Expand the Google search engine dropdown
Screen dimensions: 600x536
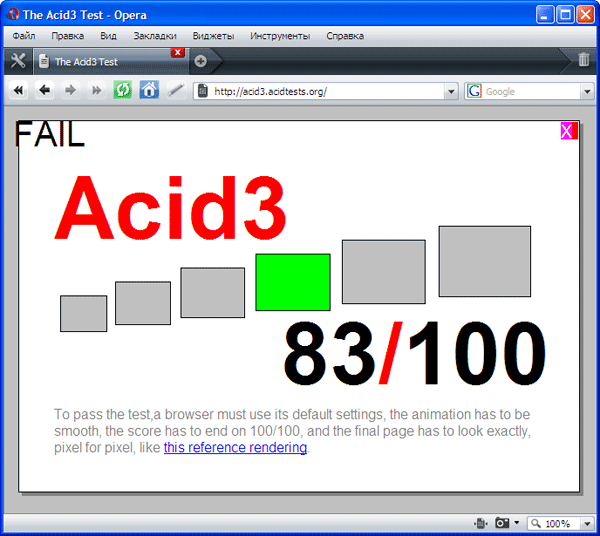587,91
